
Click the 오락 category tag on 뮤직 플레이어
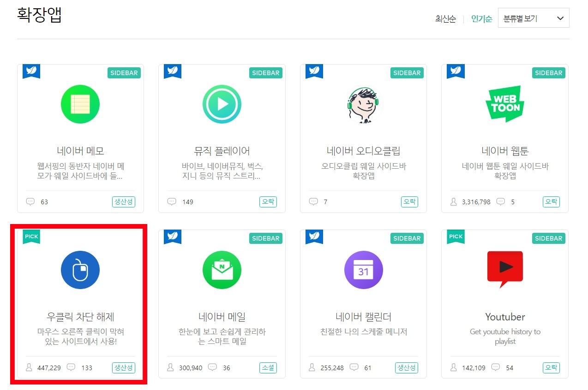tap(268, 202)
